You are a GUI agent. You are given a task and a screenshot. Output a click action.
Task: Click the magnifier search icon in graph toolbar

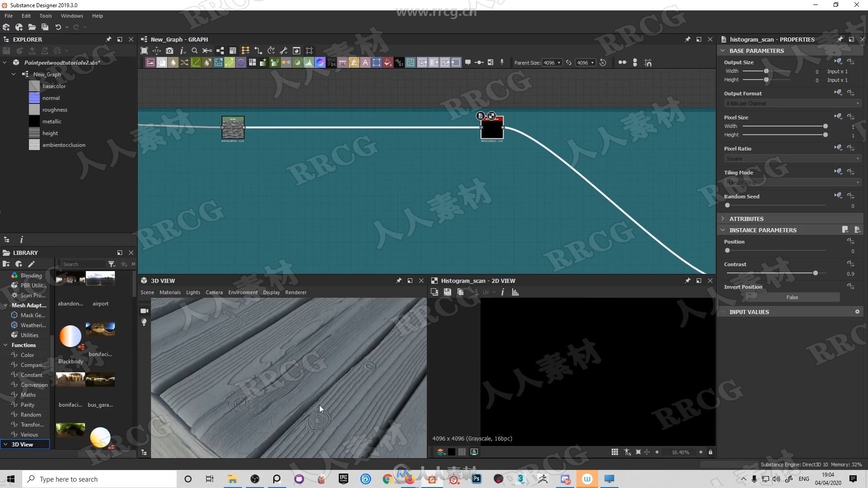194,51
